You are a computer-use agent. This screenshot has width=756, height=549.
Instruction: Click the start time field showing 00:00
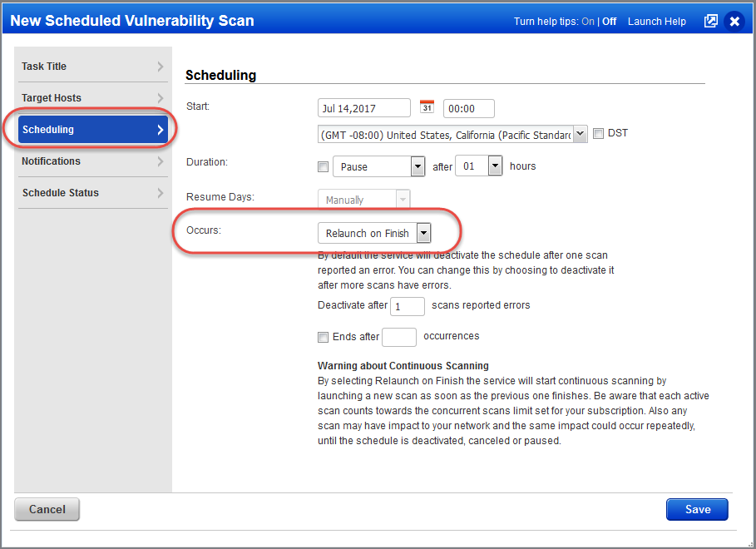pos(468,107)
